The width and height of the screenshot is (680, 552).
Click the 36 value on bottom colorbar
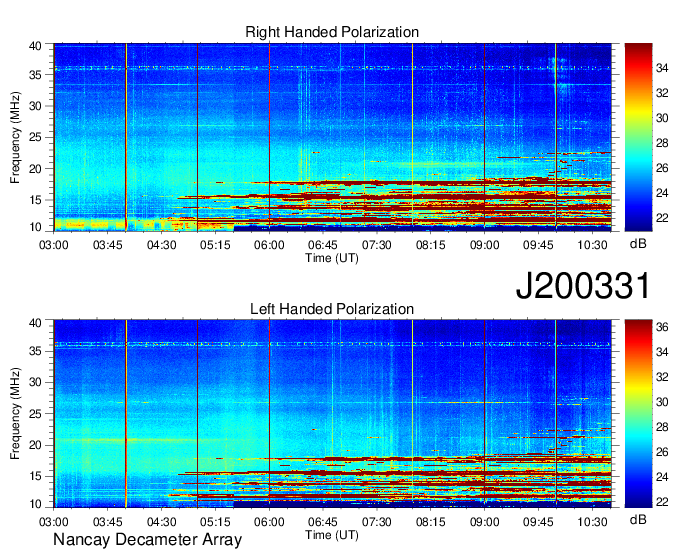[662, 327]
